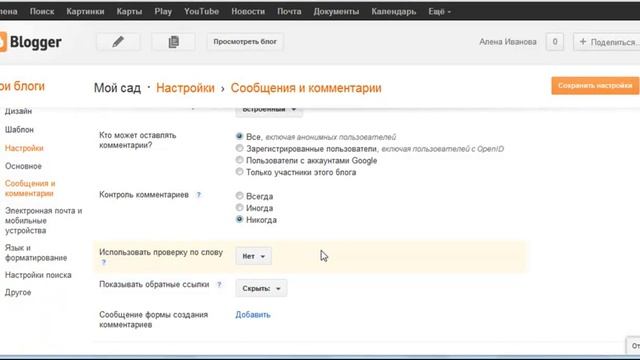Click the Мои блоги heading link

point(22,86)
